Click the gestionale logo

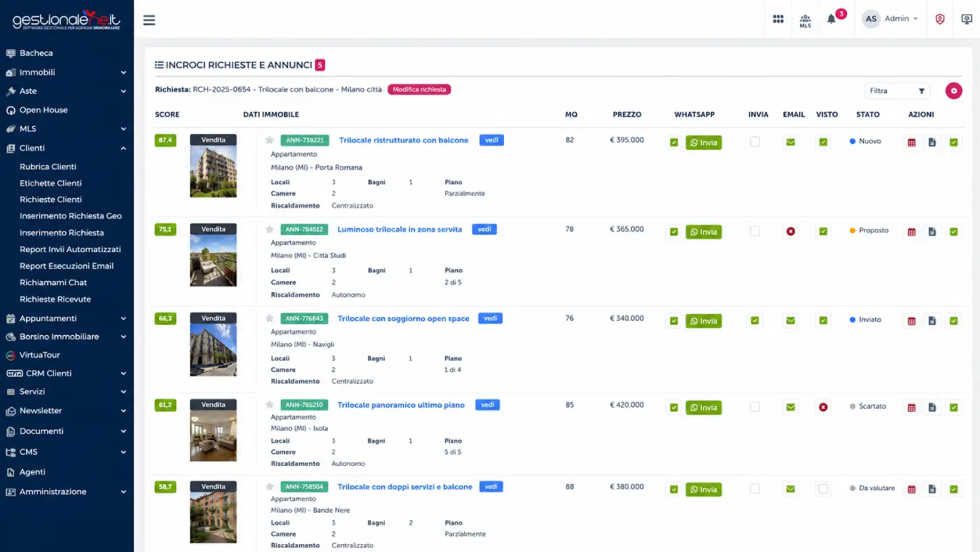click(x=66, y=20)
